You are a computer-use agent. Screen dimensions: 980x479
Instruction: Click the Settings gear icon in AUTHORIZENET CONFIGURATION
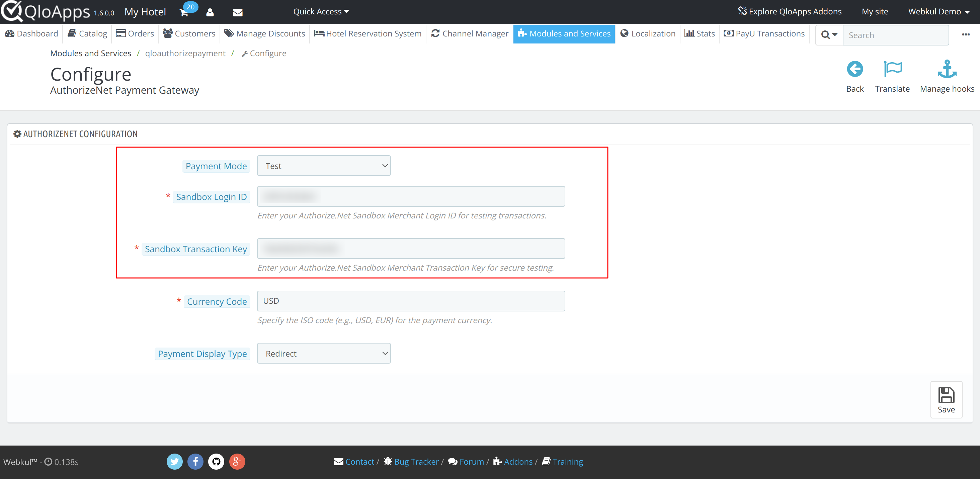coord(17,134)
